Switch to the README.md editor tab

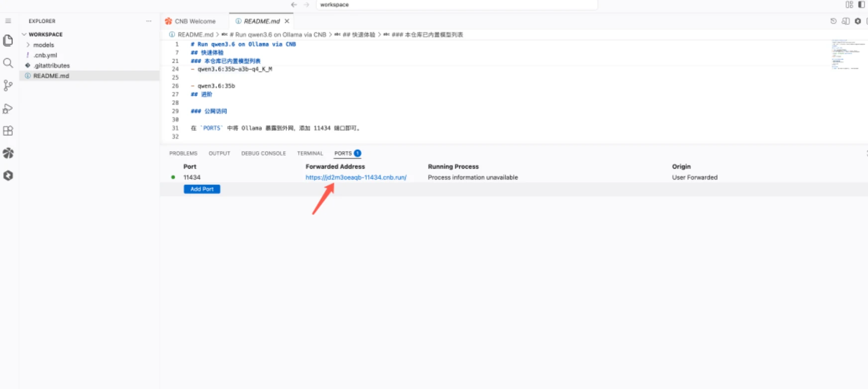coord(261,21)
